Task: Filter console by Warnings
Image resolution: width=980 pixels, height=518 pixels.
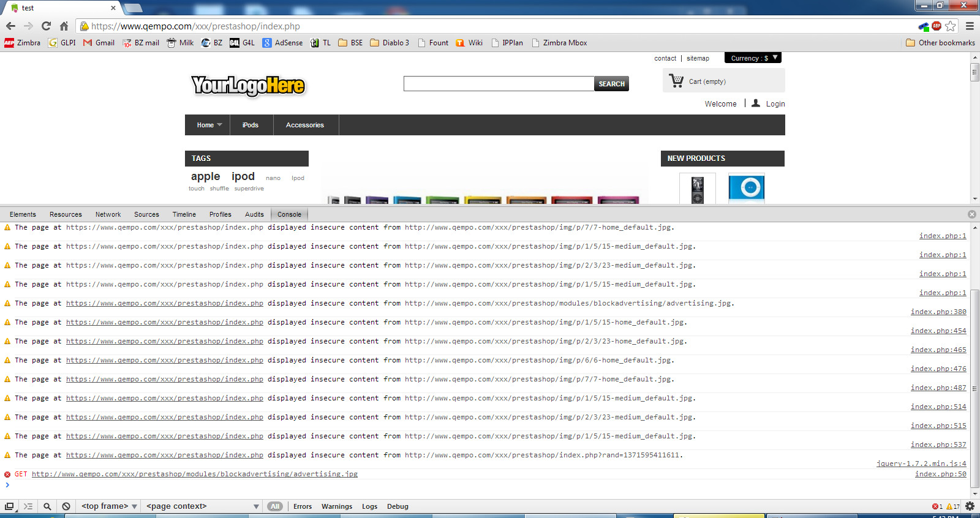Action: (x=337, y=506)
